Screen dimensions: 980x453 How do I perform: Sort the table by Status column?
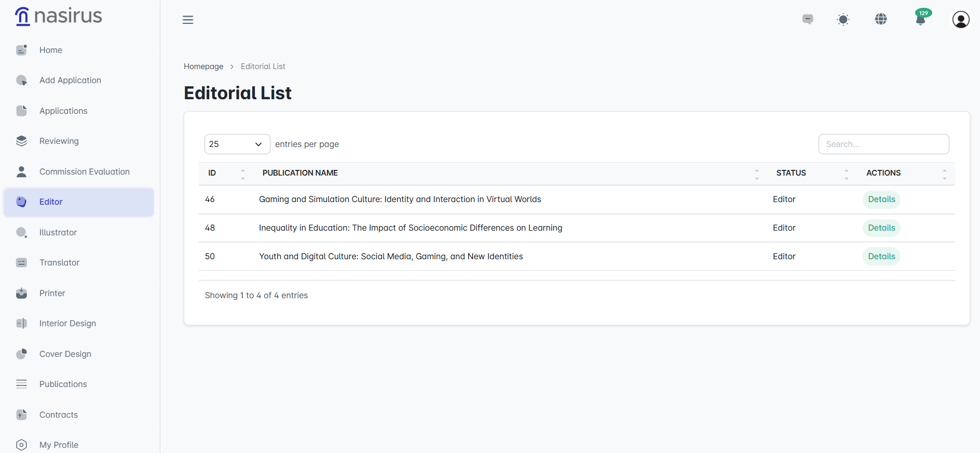click(846, 174)
